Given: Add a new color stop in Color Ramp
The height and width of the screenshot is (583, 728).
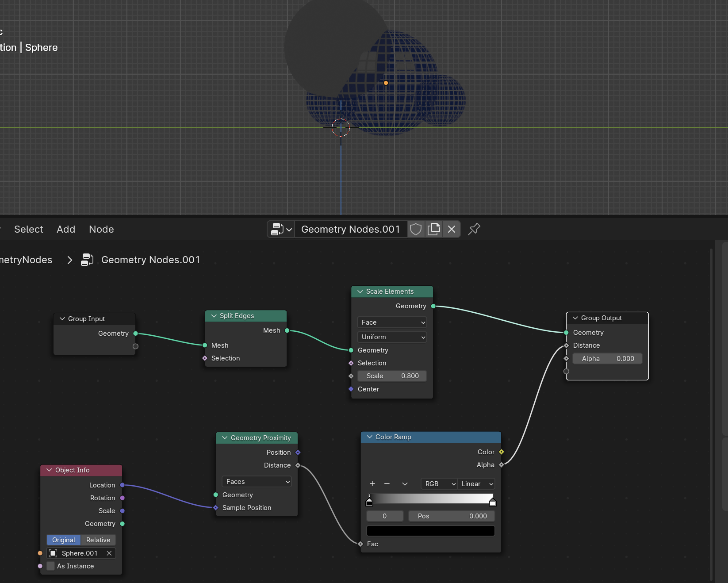Looking at the screenshot, I should click(x=372, y=484).
